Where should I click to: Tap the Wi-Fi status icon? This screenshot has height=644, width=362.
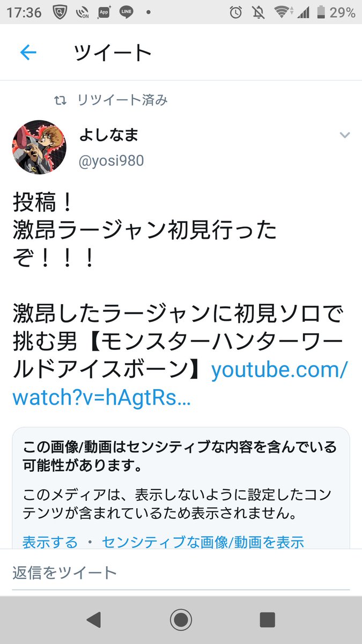pyautogui.click(x=280, y=13)
